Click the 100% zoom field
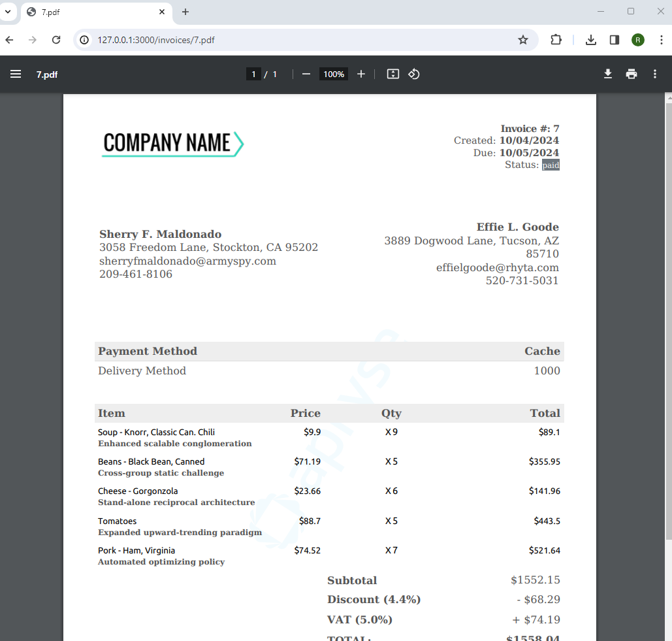 coord(334,74)
